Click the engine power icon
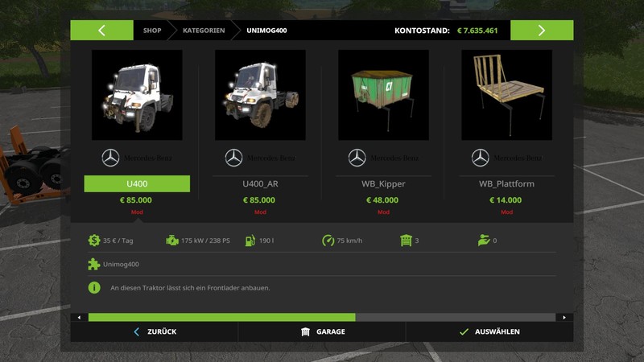The image size is (644, 362). tap(172, 241)
